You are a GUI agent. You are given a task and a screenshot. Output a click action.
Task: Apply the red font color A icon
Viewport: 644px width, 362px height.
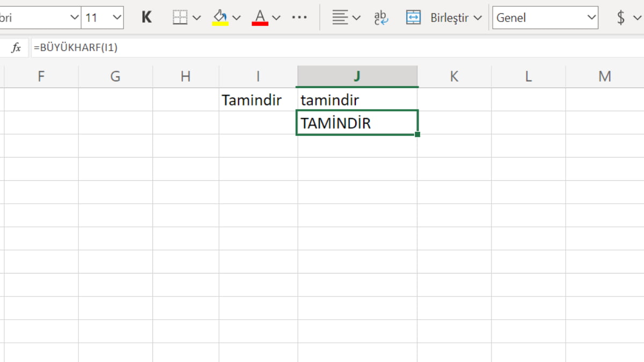260,18
